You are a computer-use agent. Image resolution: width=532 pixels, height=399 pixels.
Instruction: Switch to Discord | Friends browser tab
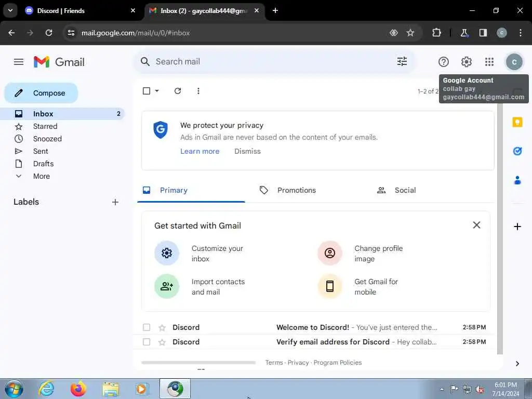tap(80, 10)
